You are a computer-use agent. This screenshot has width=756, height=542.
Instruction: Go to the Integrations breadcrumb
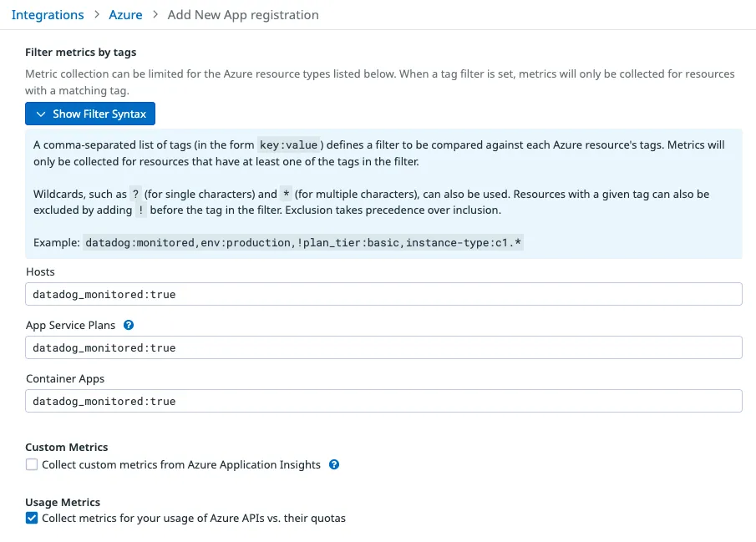coord(48,15)
